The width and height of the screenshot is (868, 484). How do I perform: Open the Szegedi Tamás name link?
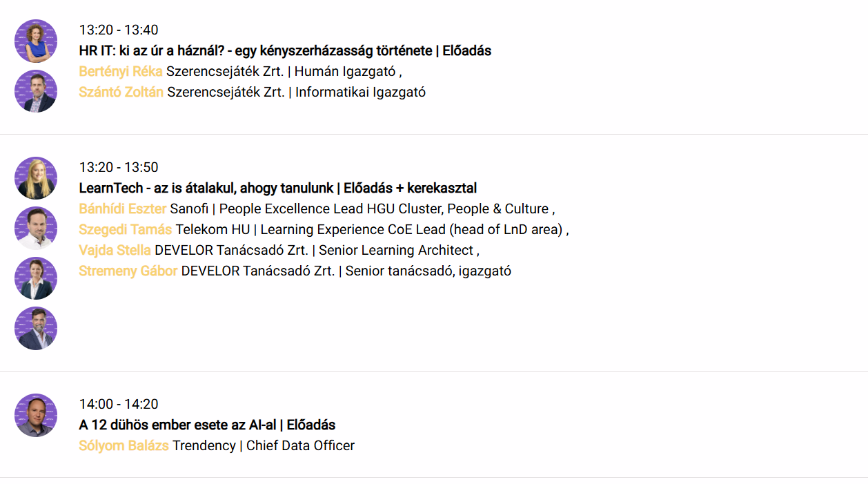[x=126, y=229]
